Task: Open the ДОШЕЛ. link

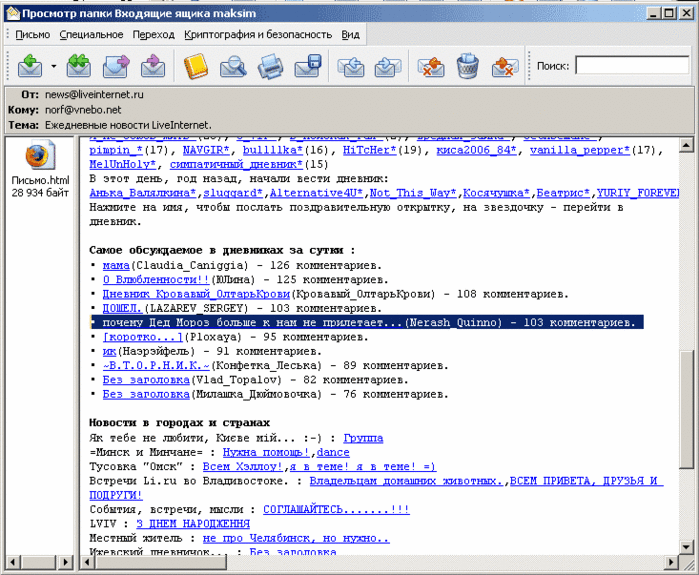Action: click(x=123, y=308)
